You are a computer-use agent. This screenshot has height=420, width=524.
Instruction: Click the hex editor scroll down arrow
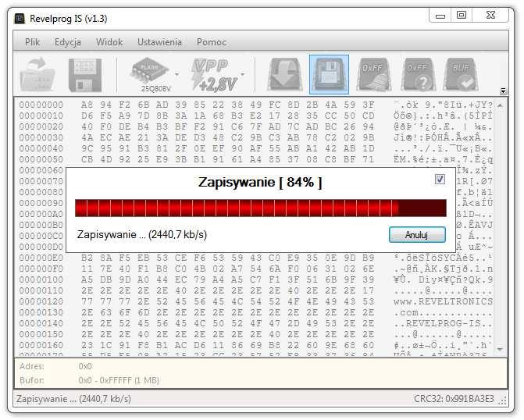click(500, 349)
